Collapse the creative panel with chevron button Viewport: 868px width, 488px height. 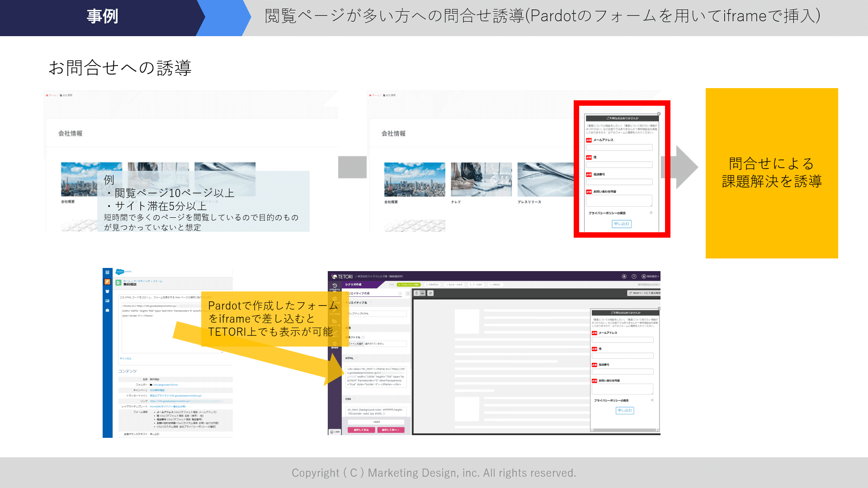point(408,293)
